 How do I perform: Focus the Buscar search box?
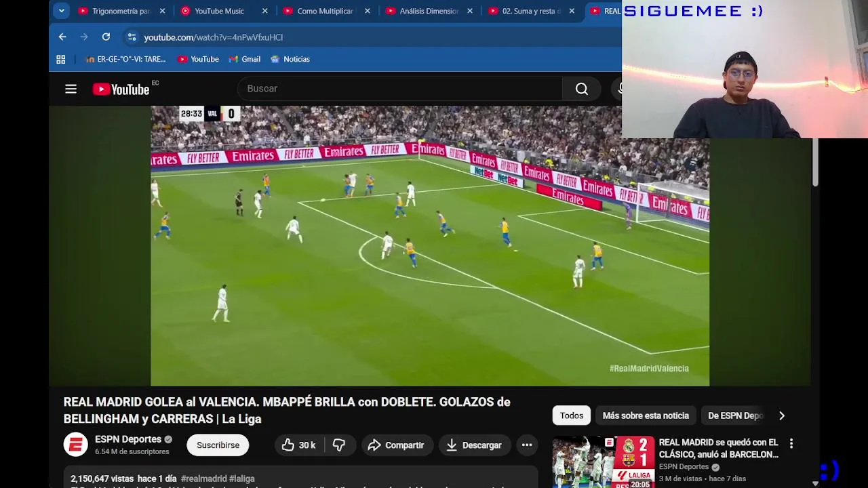coord(400,89)
